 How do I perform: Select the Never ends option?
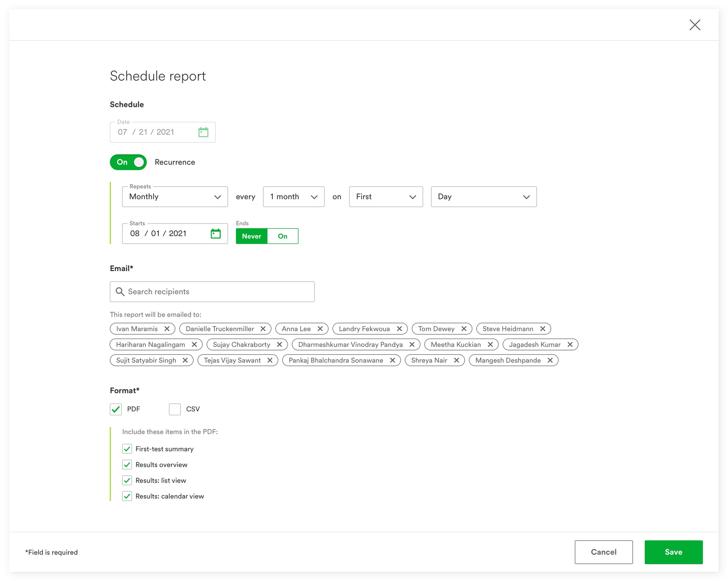click(x=251, y=236)
